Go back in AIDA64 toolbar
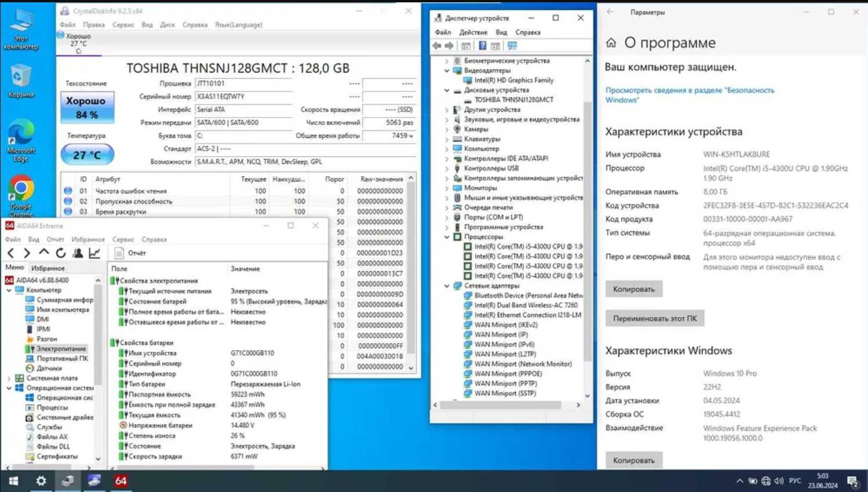This screenshot has width=868, height=492. 11,253
